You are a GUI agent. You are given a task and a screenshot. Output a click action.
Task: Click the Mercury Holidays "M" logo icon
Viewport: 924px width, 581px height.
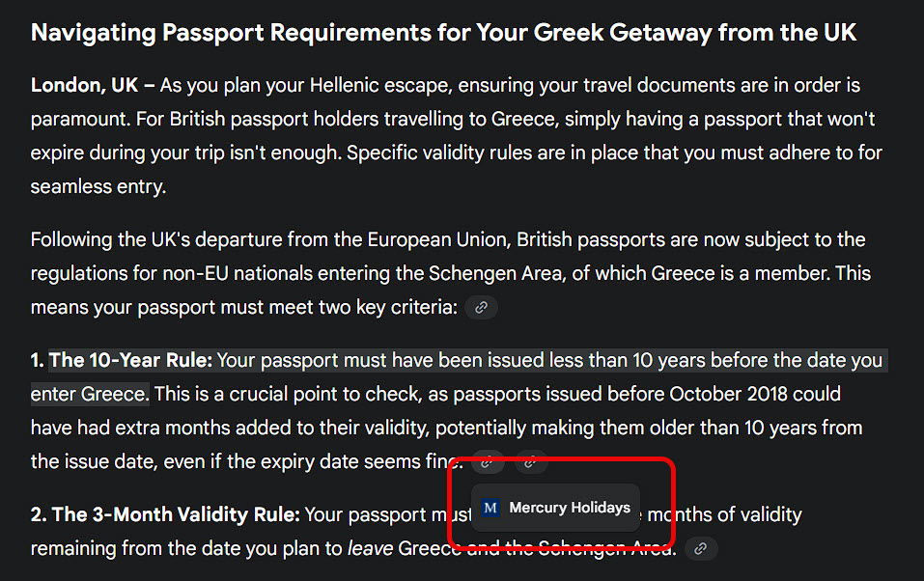490,508
